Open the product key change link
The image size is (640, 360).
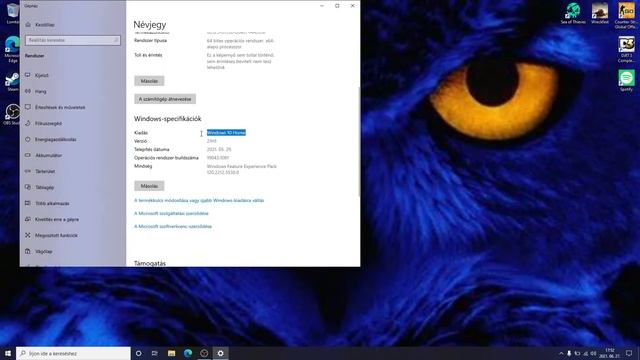point(199,200)
